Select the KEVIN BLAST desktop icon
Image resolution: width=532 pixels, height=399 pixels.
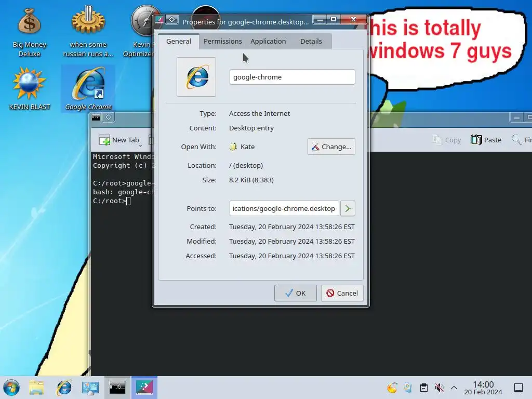click(29, 89)
